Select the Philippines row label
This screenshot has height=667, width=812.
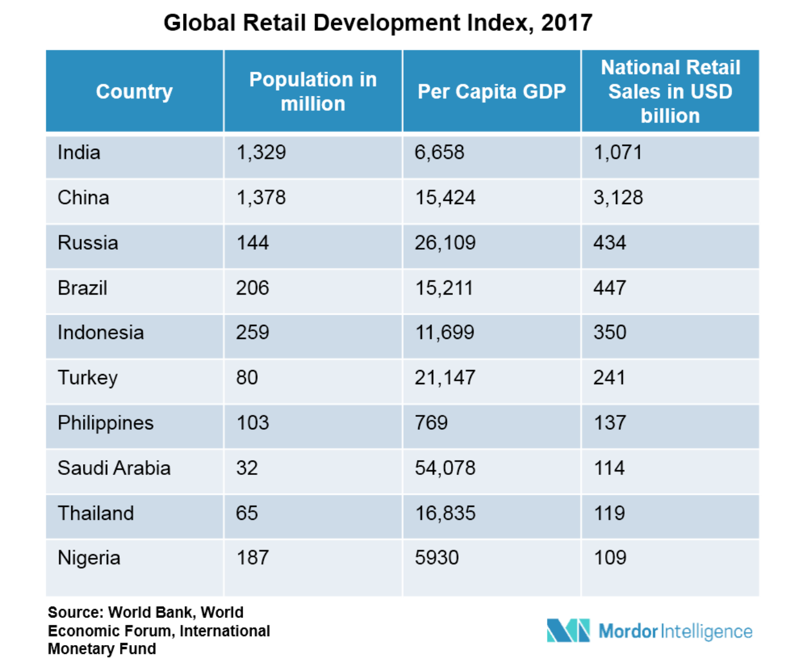coord(104,423)
